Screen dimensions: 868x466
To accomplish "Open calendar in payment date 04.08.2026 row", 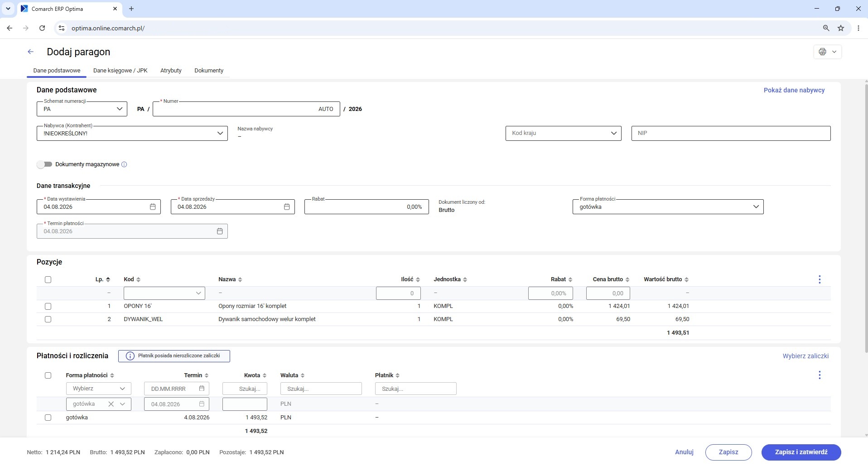I will tap(202, 404).
